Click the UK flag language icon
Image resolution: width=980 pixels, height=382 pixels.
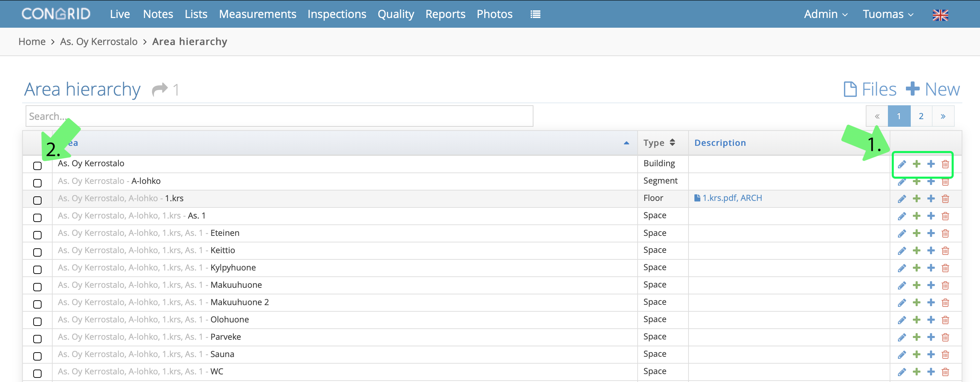pyautogui.click(x=940, y=15)
